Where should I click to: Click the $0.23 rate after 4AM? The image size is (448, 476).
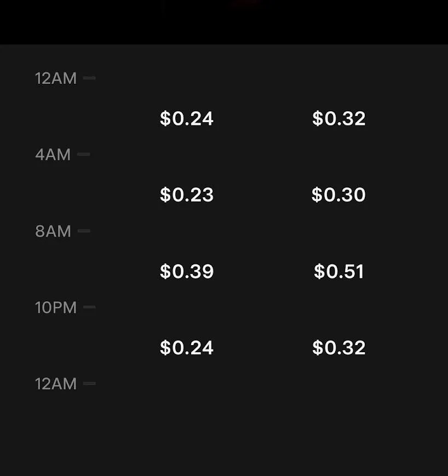pos(186,195)
